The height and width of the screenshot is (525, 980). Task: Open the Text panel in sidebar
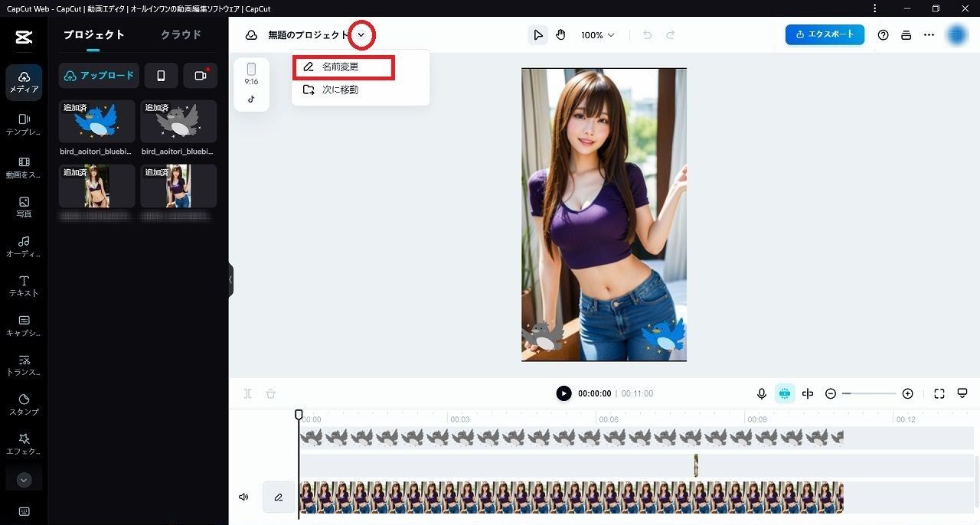24,285
